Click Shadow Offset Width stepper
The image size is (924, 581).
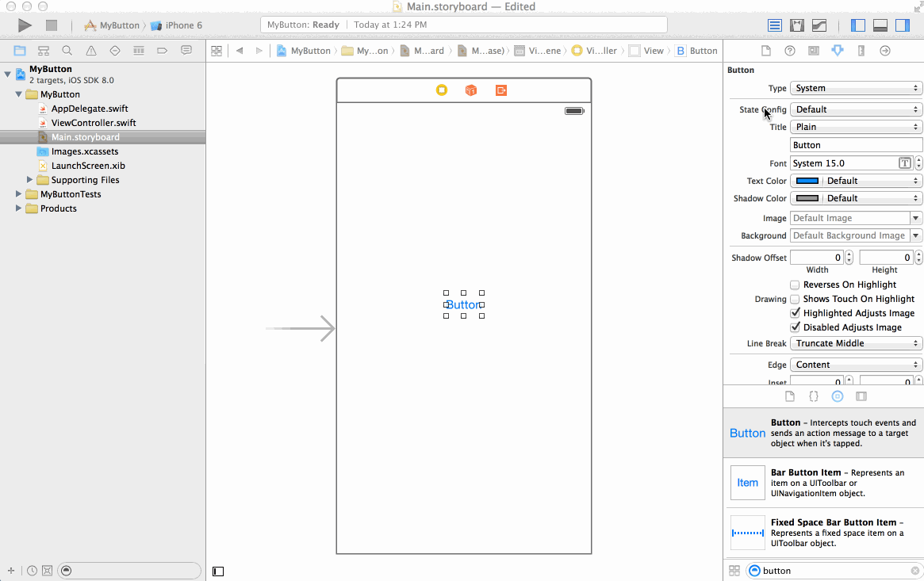click(x=849, y=258)
